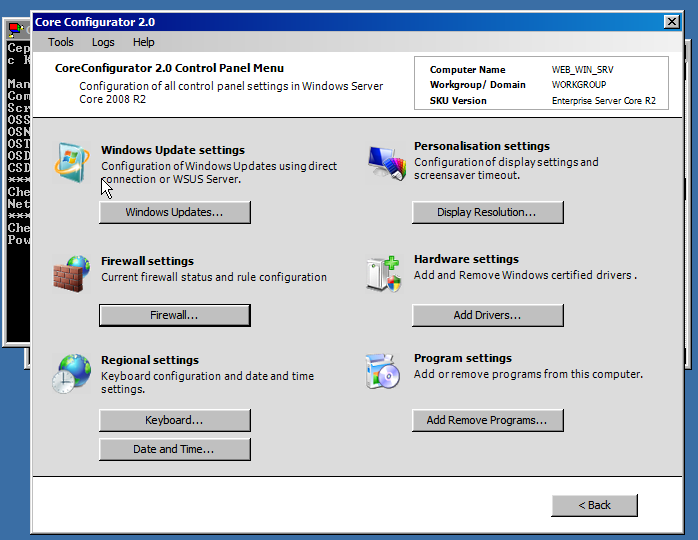This screenshot has width=698, height=540.
Task: Click the CoreConfigurator 2.0 Control Panel Menu title
Action: tap(169, 68)
